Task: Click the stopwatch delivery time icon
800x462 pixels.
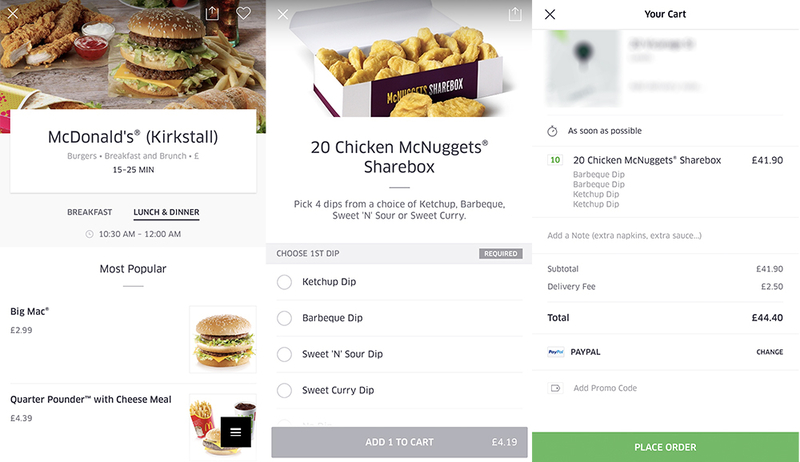Action: [552, 131]
